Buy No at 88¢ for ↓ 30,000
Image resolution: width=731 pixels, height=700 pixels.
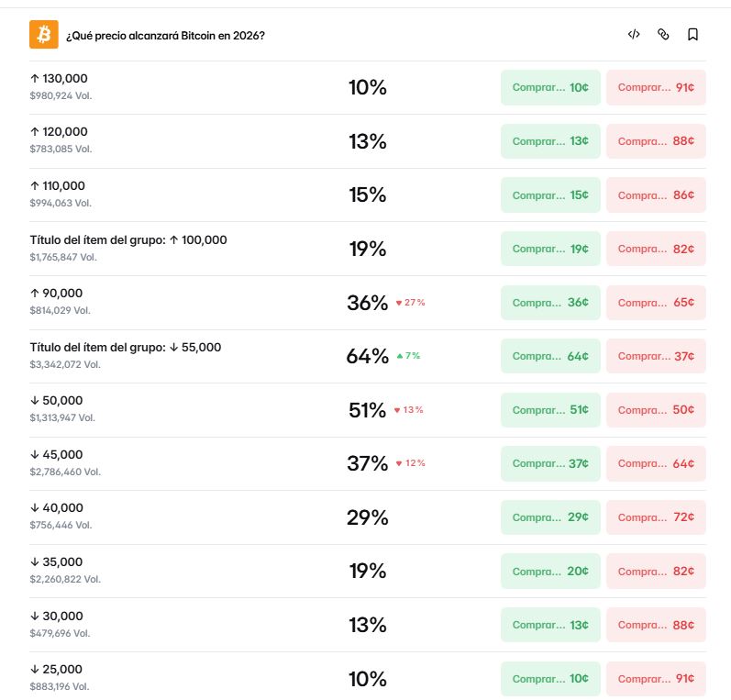tap(656, 625)
